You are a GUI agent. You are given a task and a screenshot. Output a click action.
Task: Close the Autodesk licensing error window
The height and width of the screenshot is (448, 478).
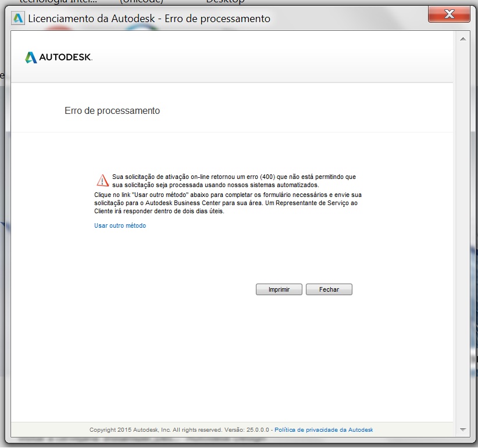pyautogui.click(x=449, y=15)
